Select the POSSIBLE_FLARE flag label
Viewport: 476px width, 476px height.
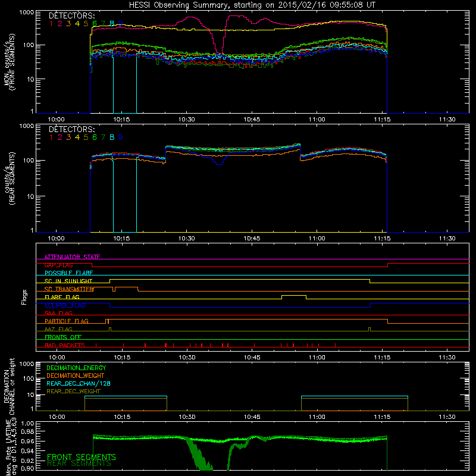(x=68, y=273)
